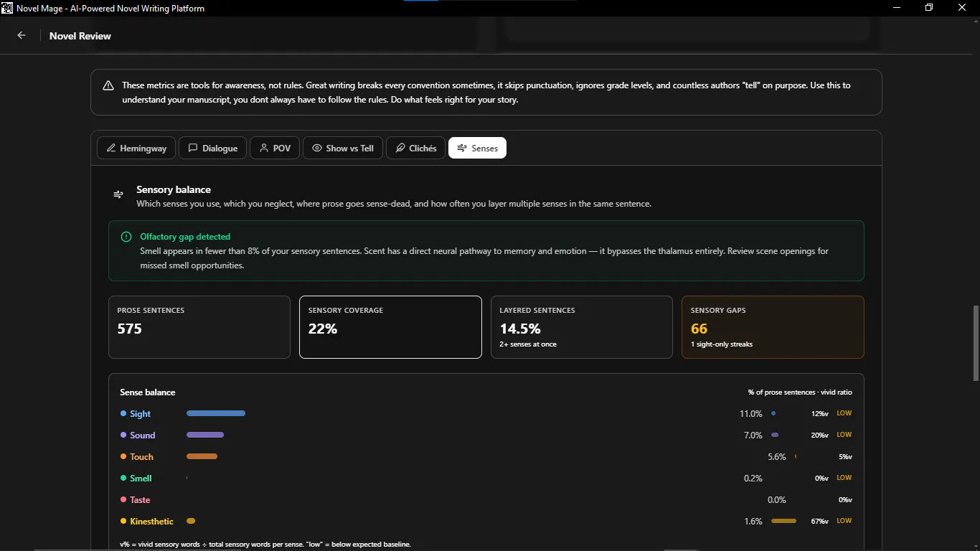This screenshot has height=551, width=980.
Task: Click the Sensory balance wind icon
Action: (118, 194)
